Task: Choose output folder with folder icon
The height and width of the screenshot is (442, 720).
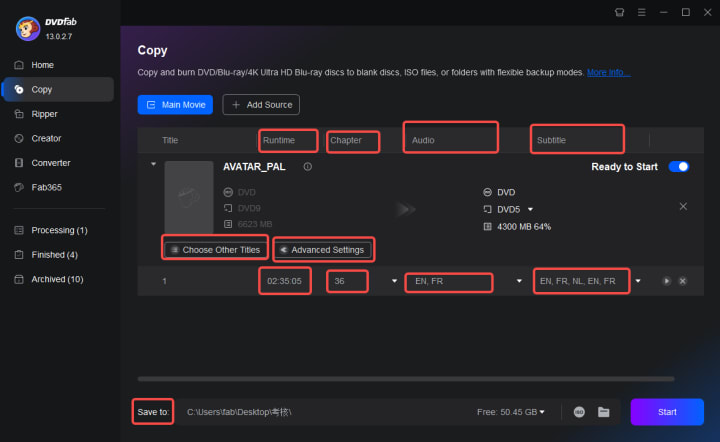Action: 603,412
